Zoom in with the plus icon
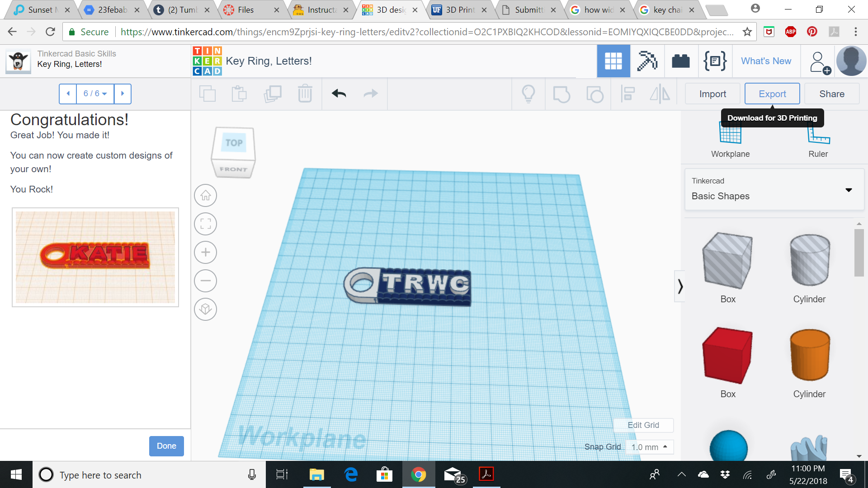The width and height of the screenshot is (868, 488). coord(205,252)
